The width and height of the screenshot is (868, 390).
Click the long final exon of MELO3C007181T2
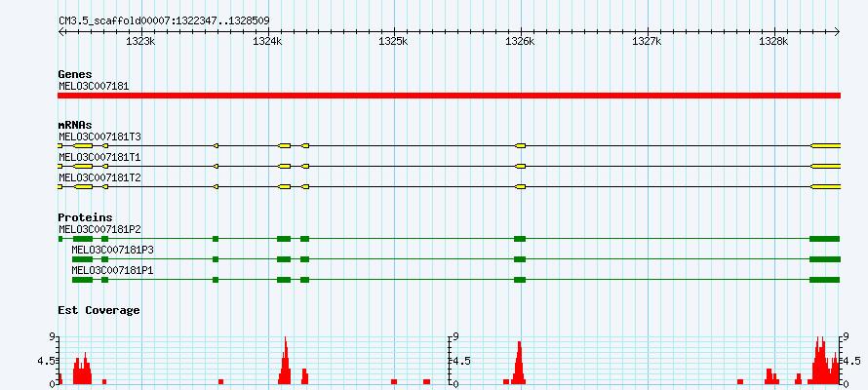[x=825, y=187]
